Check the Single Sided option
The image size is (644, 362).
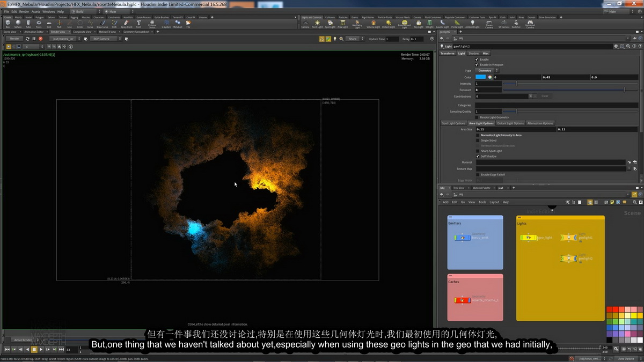coord(478,141)
